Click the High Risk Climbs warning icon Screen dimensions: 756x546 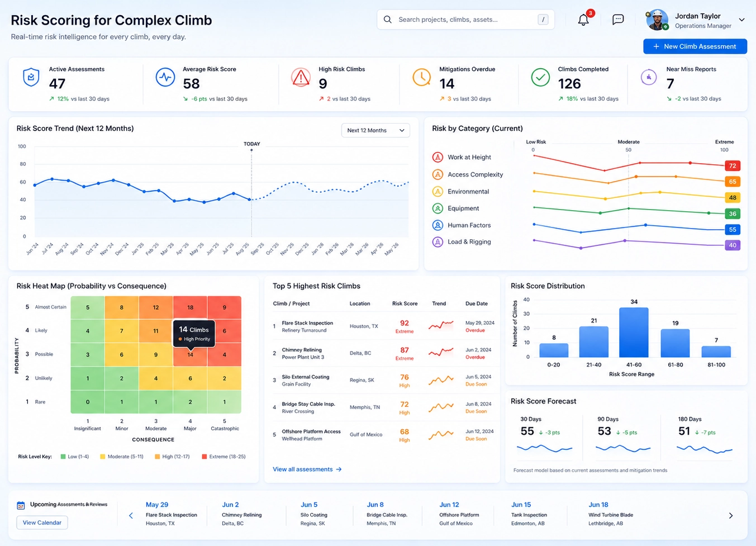coord(301,77)
